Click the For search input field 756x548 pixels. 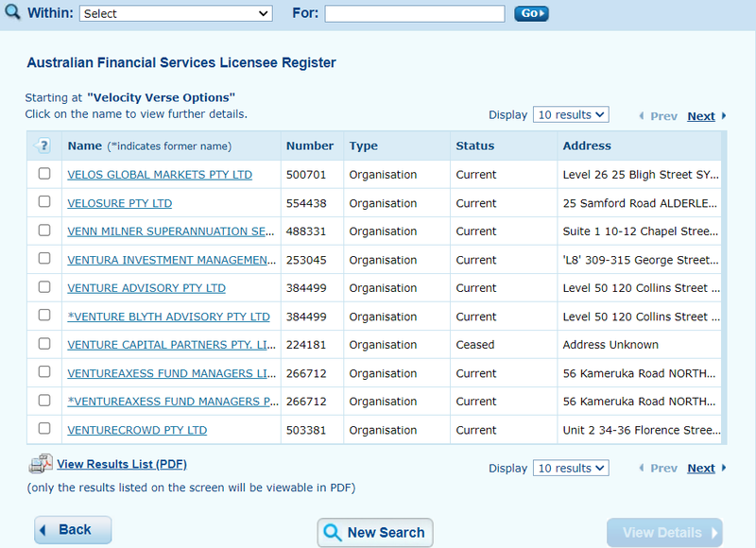pyautogui.click(x=415, y=13)
